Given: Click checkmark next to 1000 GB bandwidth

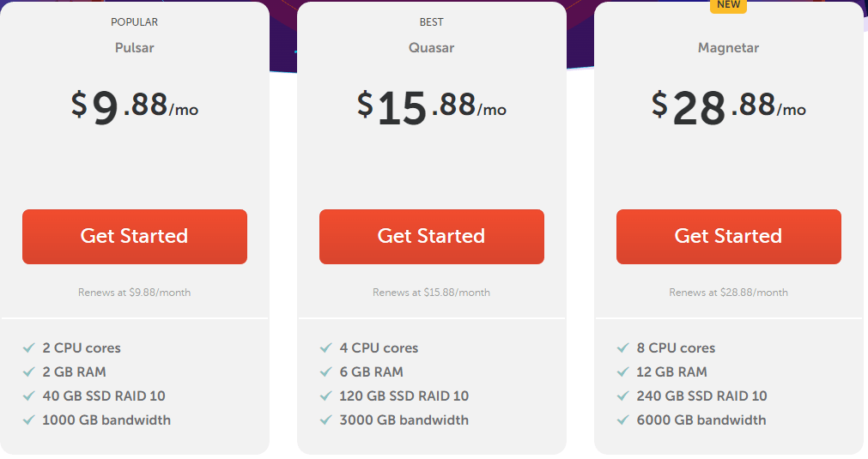Looking at the screenshot, I should (29, 420).
